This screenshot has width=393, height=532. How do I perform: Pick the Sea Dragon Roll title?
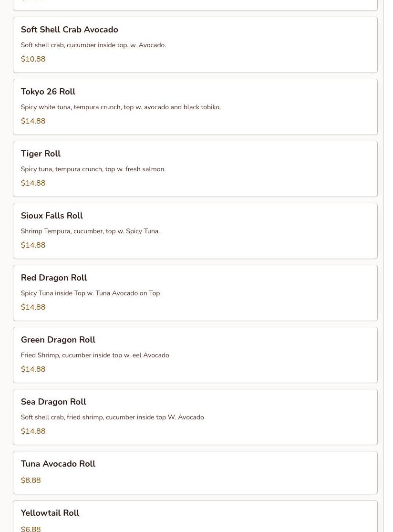pos(53,402)
